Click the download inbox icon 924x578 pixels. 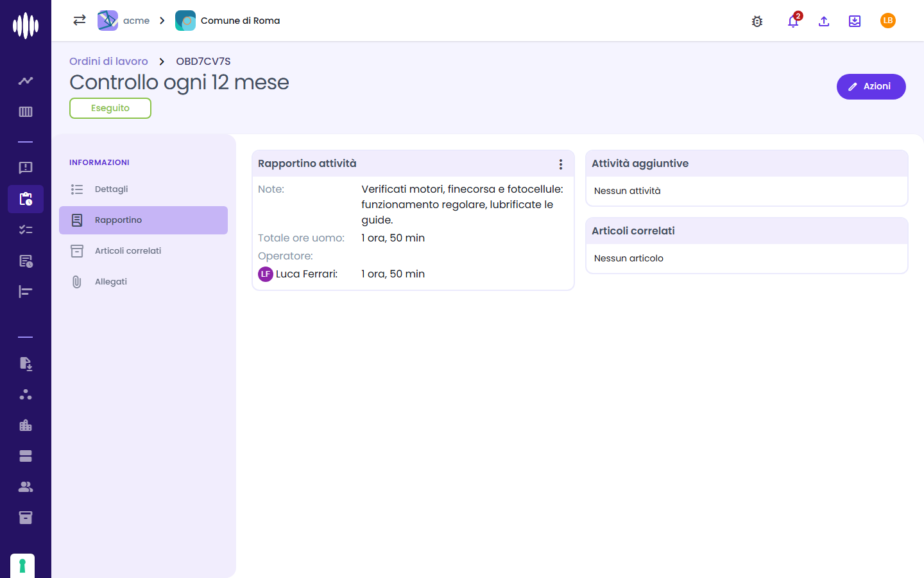pyautogui.click(x=855, y=21)
